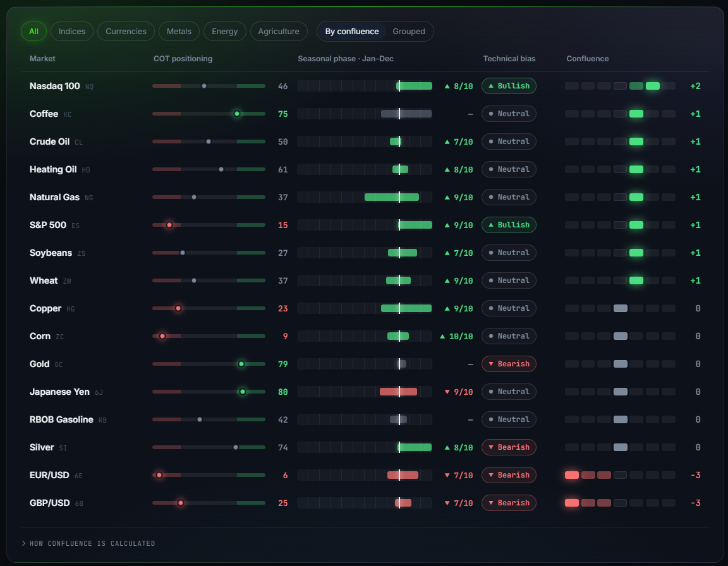Click EUR/USD COT positioning marker
728x566 pixels.
[x=159, y=475]
